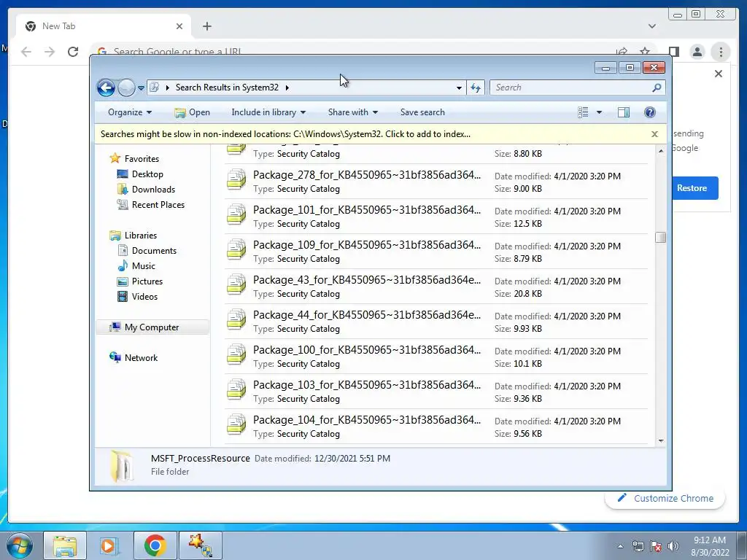Open Windows Media Player from taskbar
Image resolution: width=747 pixels, height=560 pixels.
point(109,545)
